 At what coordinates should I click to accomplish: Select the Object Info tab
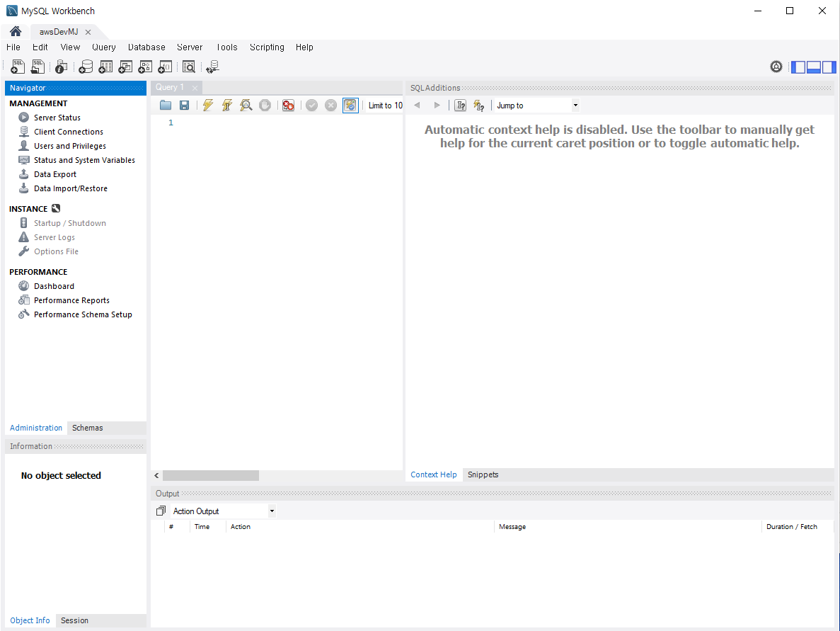pos(30,620)
